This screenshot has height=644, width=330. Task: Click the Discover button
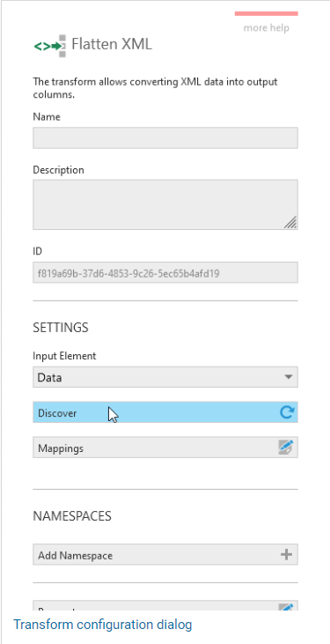click(x=165, y=412)
